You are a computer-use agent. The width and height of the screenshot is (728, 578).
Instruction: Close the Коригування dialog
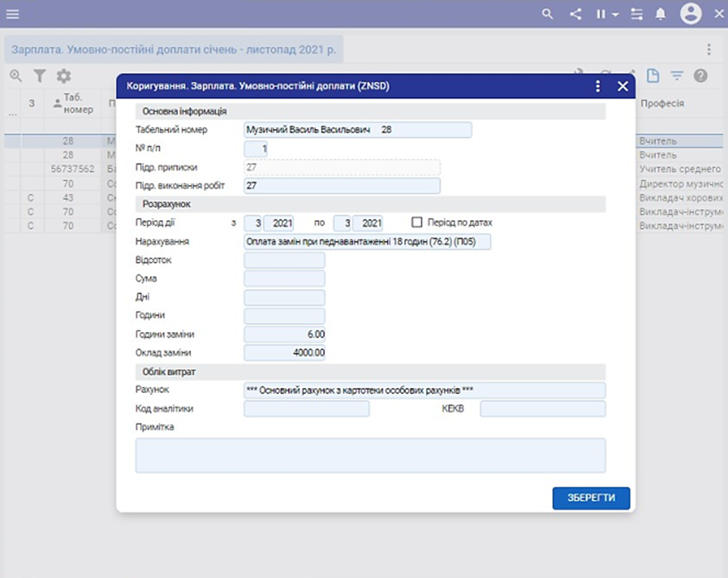pos(622,86)
